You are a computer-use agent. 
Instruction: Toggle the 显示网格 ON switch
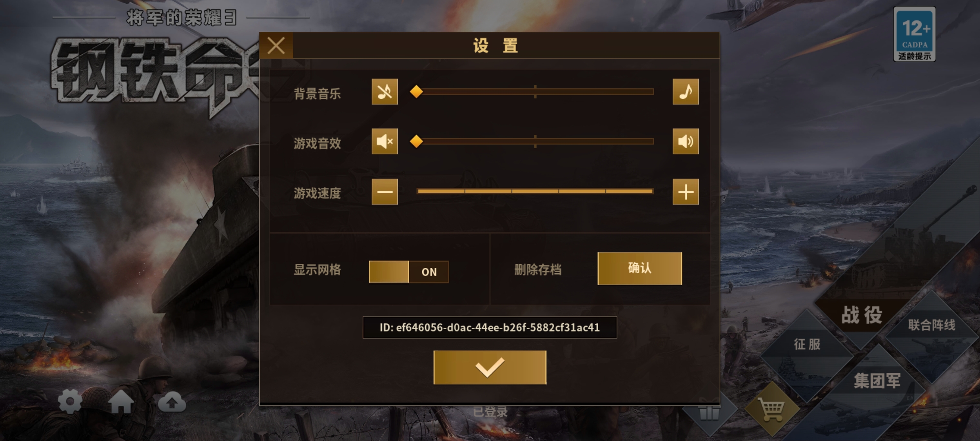[x=409, y=272]
